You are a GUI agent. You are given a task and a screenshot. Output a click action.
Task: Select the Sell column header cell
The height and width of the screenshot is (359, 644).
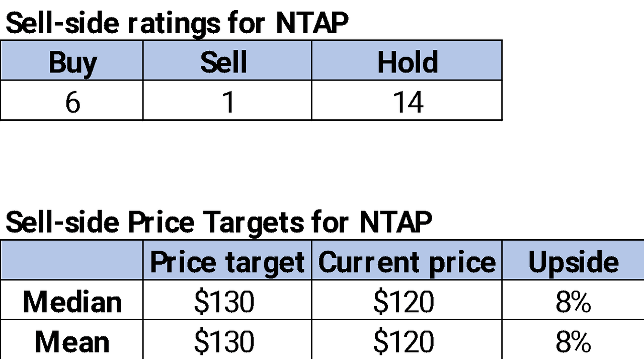[x=227, y=61]
